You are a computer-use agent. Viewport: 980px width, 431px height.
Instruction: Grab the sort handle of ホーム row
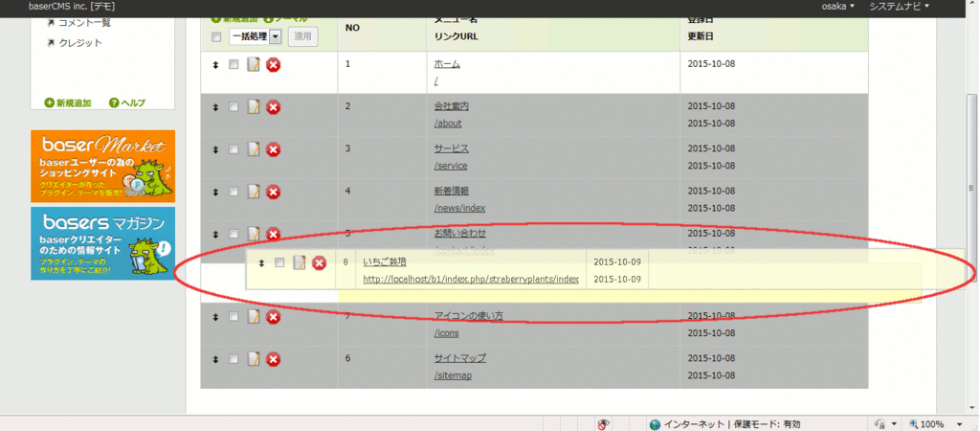click(x=215, y=65)
